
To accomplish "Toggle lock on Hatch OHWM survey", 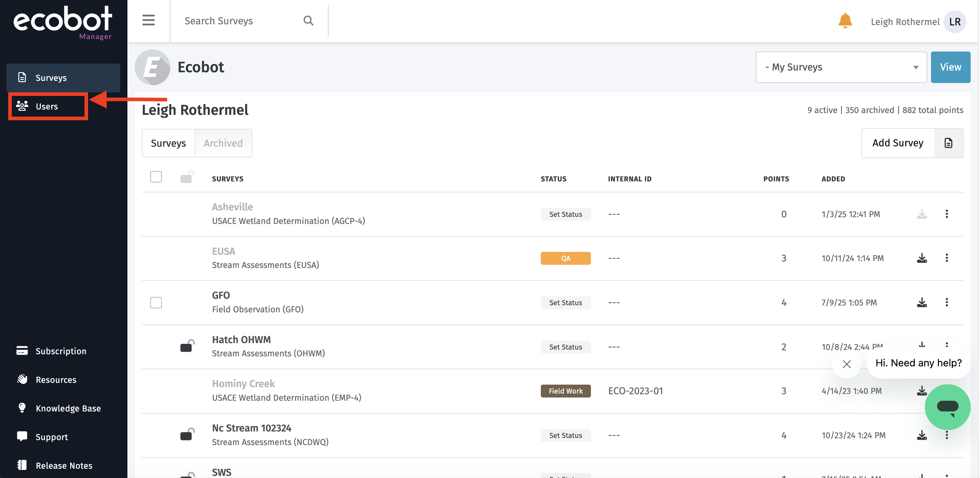I will pyautogui.click(x=187, y=346).
